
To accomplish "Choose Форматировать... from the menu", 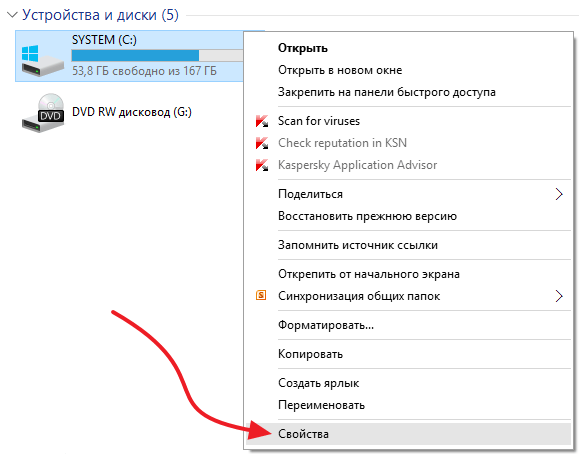I will pyautogui.click(x=408, y=325).
